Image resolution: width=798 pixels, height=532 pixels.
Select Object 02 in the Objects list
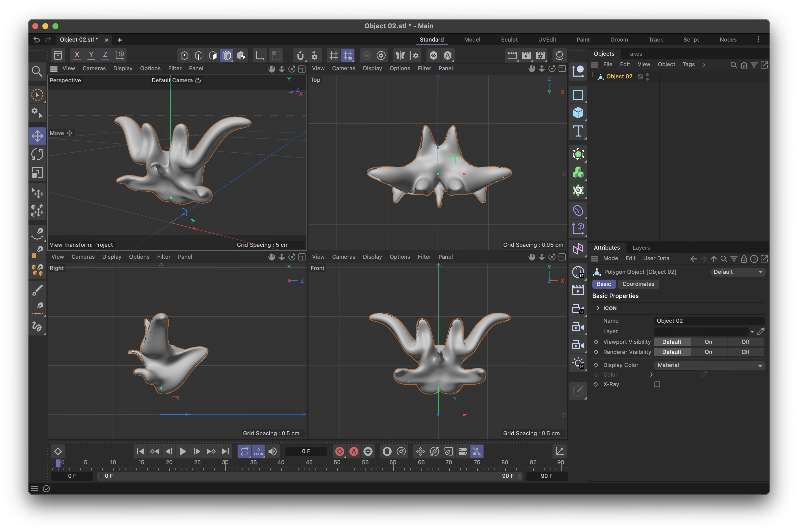(x=619, y=77)
